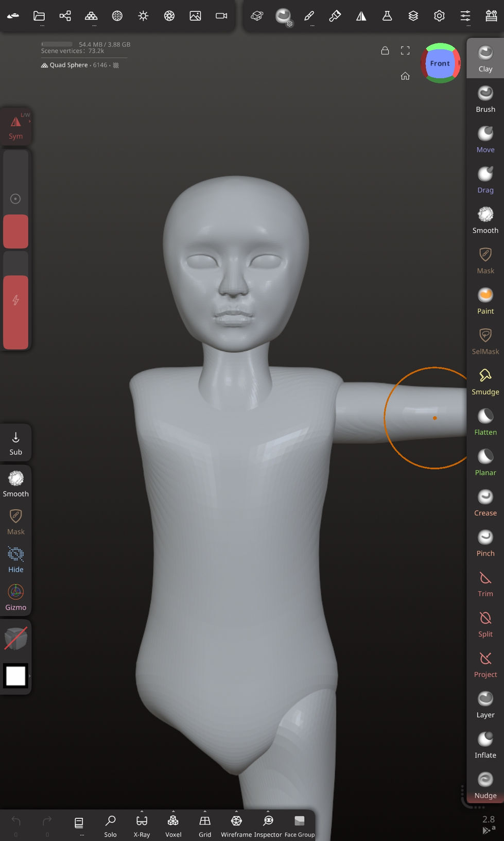Undo the last action

15,825
